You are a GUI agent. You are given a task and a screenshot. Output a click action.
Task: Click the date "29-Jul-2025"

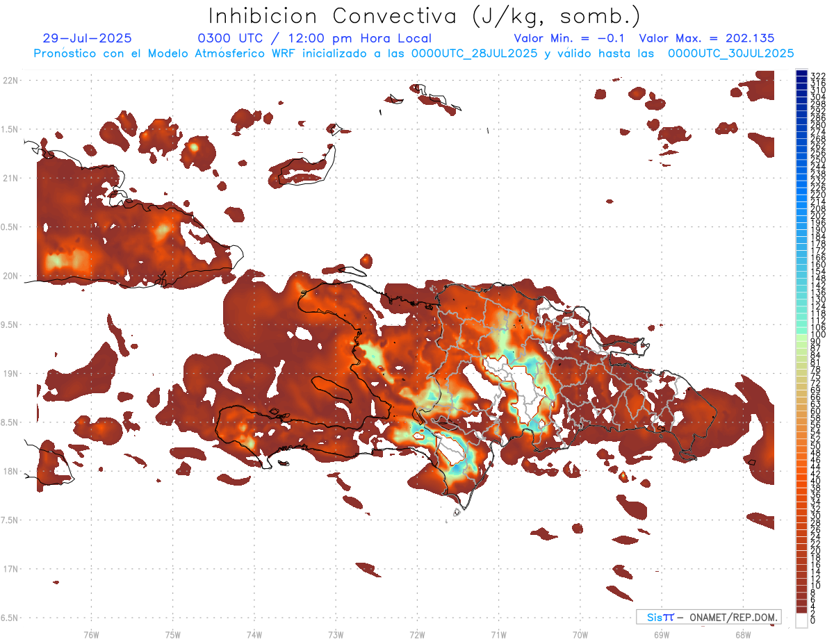coord(87,38)
